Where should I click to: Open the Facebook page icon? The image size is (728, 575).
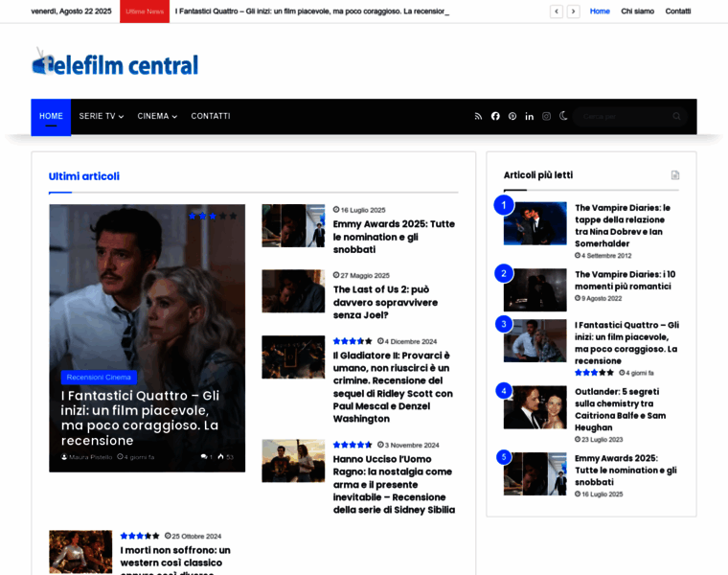[x=495, y=116]
